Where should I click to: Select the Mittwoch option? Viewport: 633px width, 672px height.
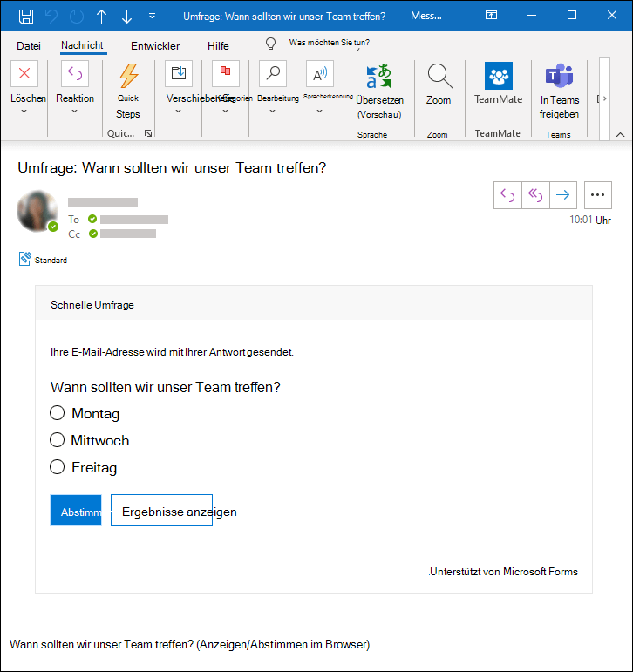pyautogui.click(x=57, y=440)
